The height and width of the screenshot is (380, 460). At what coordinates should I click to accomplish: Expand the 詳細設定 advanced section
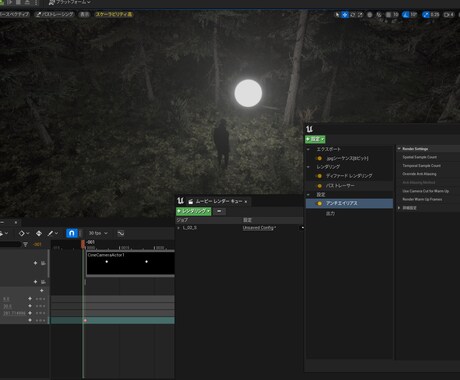pos(399,208)
